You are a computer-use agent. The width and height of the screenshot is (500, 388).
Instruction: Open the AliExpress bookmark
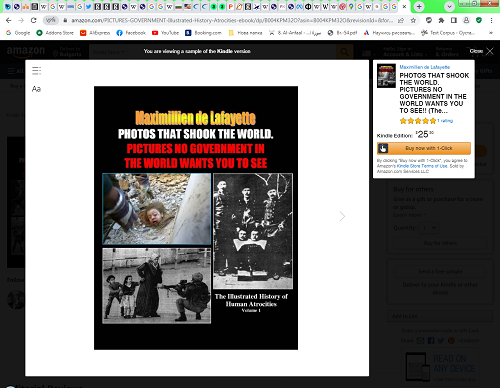(x=95, y=33)
